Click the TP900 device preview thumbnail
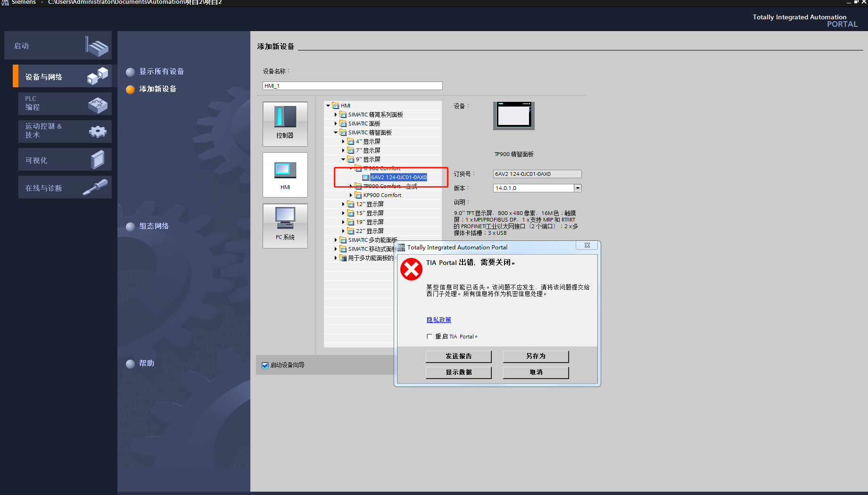Image resolution: width=868 pixels, height=495 pixels. coord(513,115)
